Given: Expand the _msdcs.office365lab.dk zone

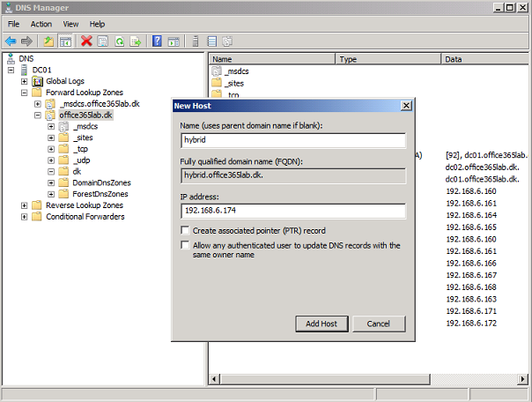Looking at the screenshot, I should (38, 104).
